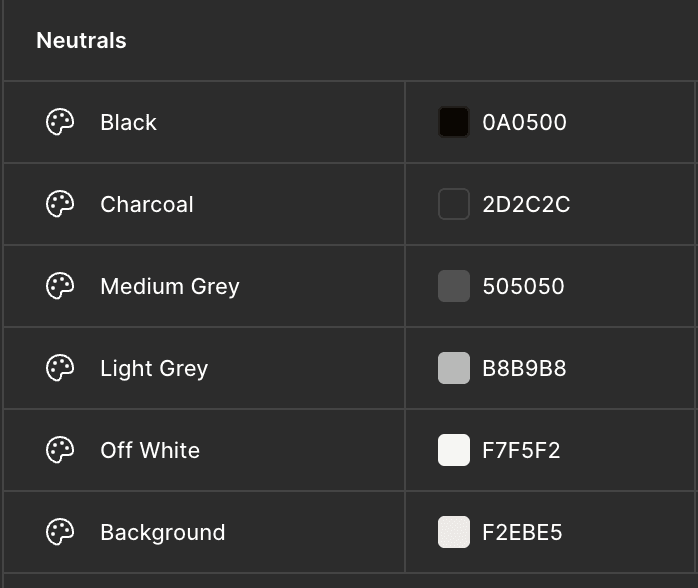The width and height of the screenshot is (698, 588).
Task: Click the Charcoal color name
Action: [147, 204]
